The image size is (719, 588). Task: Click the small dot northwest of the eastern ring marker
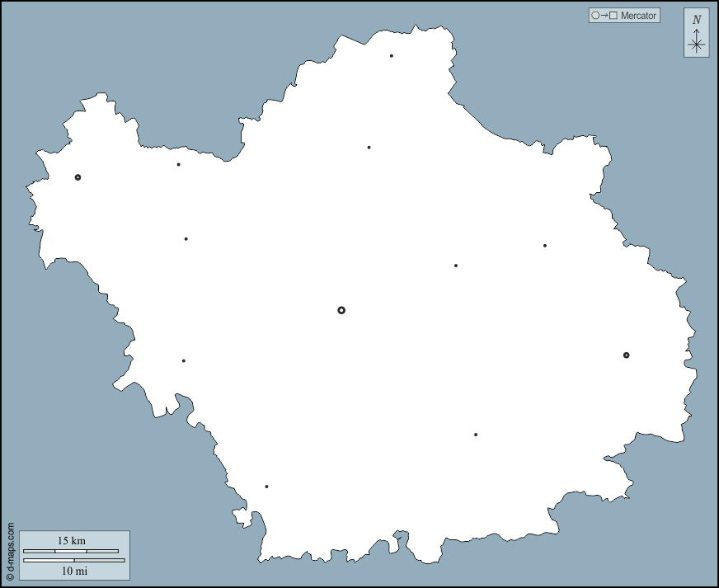pyautogui.click(x=544, y=245)
